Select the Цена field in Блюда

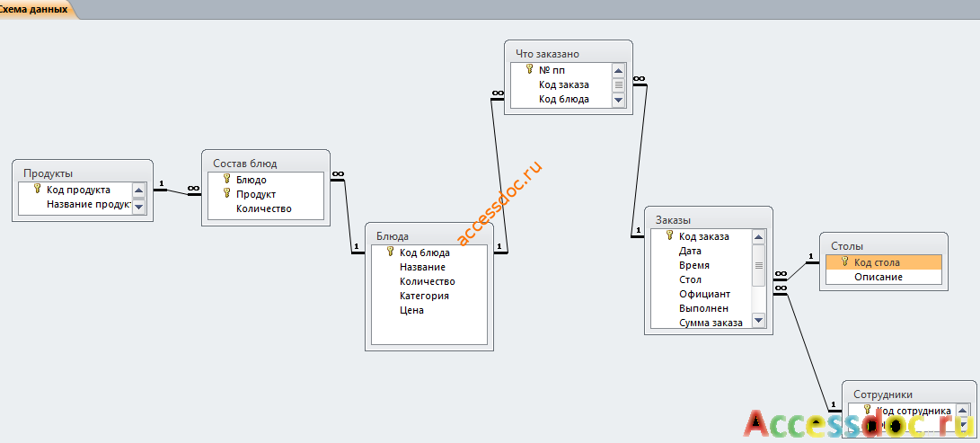[412, 310]
